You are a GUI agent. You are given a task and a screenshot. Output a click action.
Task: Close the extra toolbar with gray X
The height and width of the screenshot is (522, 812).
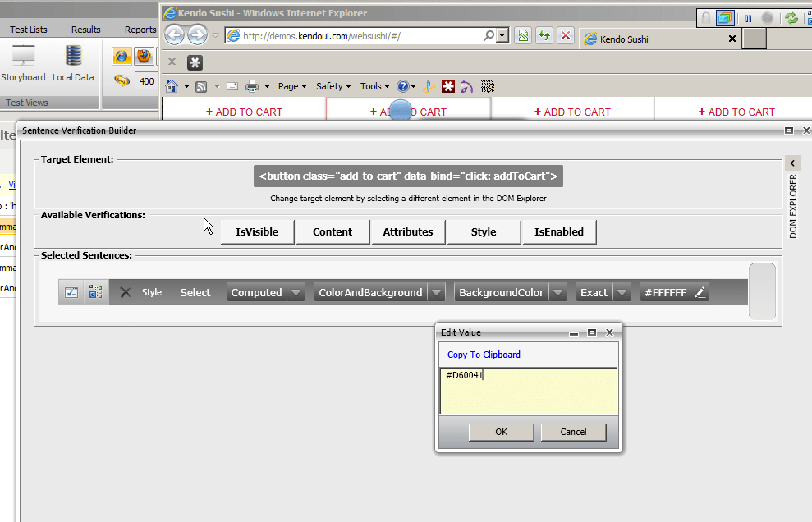[172, 62]
